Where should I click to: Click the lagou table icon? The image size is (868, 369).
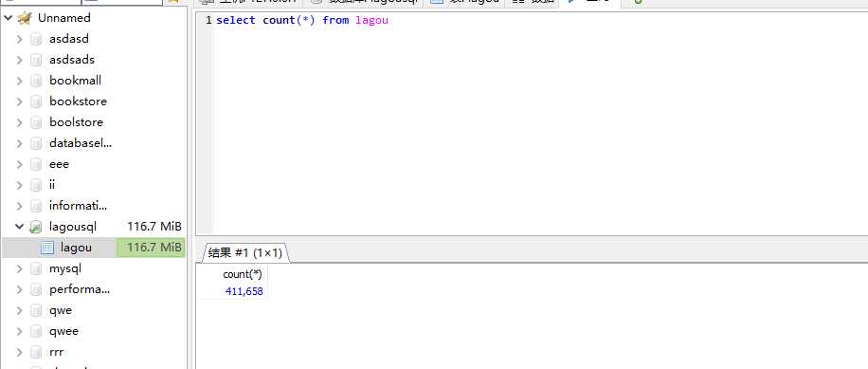[47, 248]
